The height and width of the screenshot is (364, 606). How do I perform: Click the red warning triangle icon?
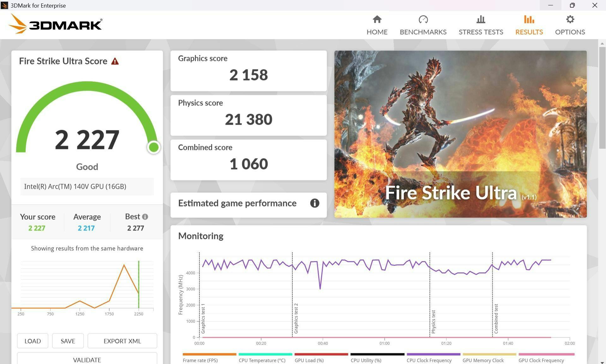click(115, 61)
